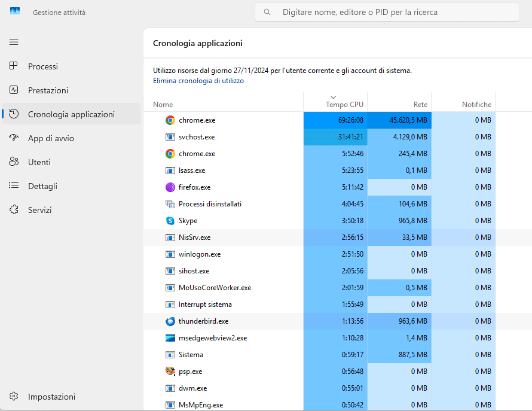
Task: Open Servizi puzzle-piece icon
Action: point(14,210)
